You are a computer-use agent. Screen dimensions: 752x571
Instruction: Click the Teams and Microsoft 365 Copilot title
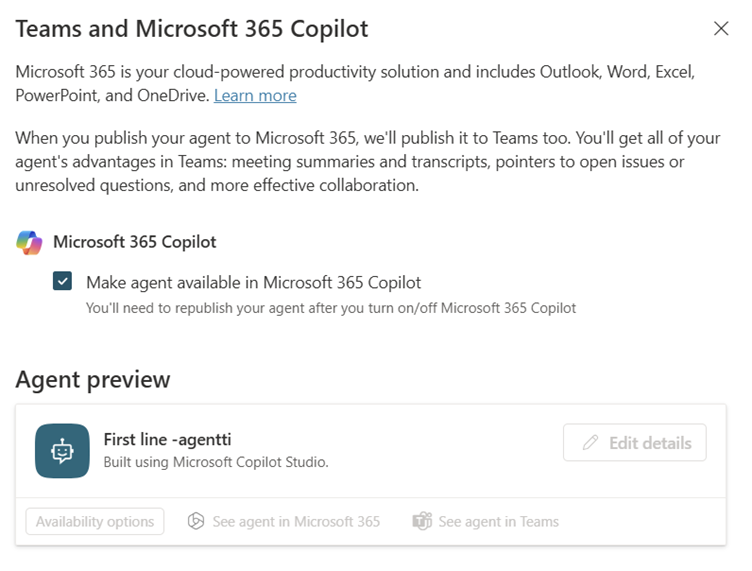tap(192, 29)
